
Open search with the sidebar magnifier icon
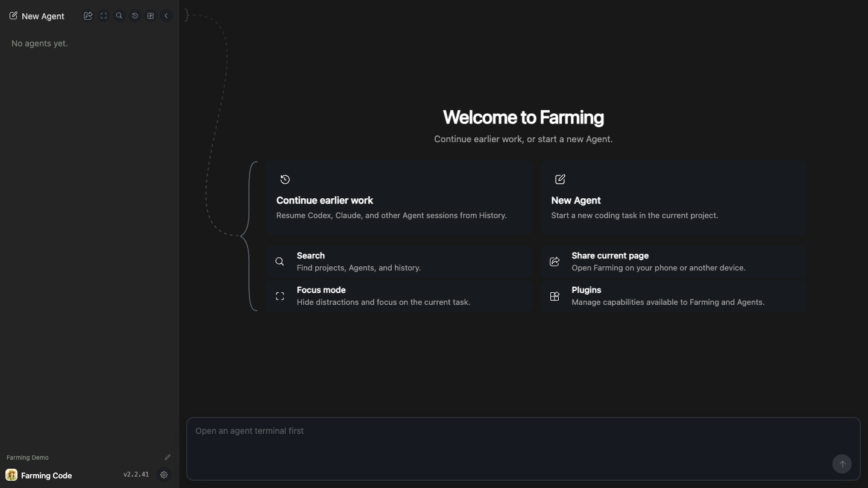coord(119,16)
